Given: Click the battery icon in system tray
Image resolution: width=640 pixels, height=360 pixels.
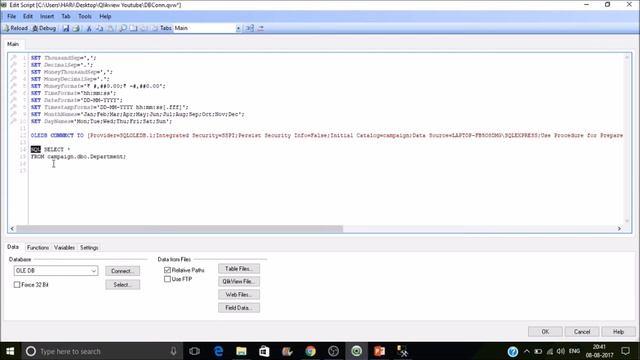Looking at the screenshot, I should [538, 351].
